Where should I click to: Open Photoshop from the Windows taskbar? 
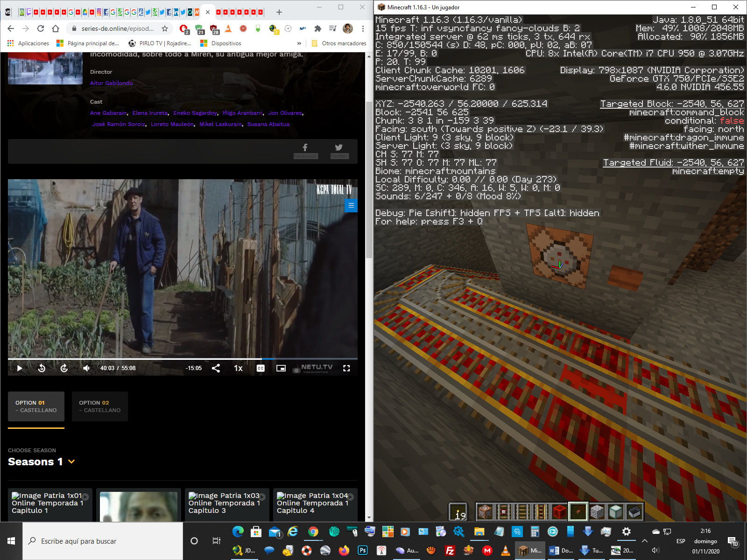coord(363,550)
